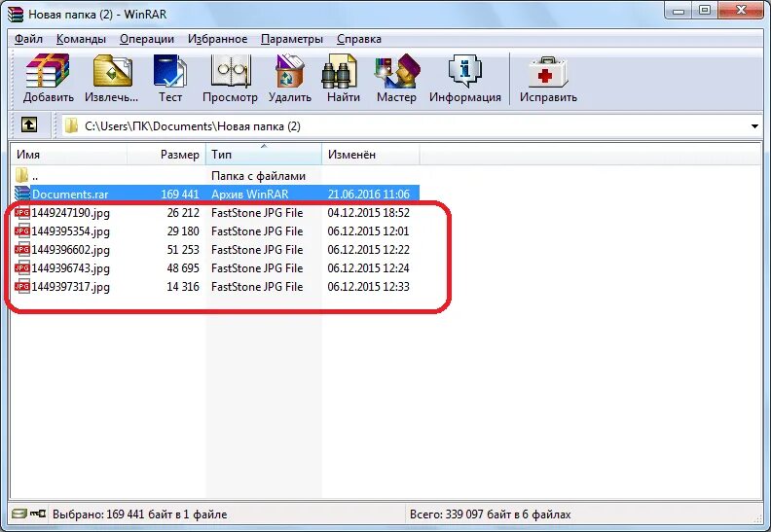The image size is (771, 532).
Task: Open the Файл menu
Action: click(28, 39)
